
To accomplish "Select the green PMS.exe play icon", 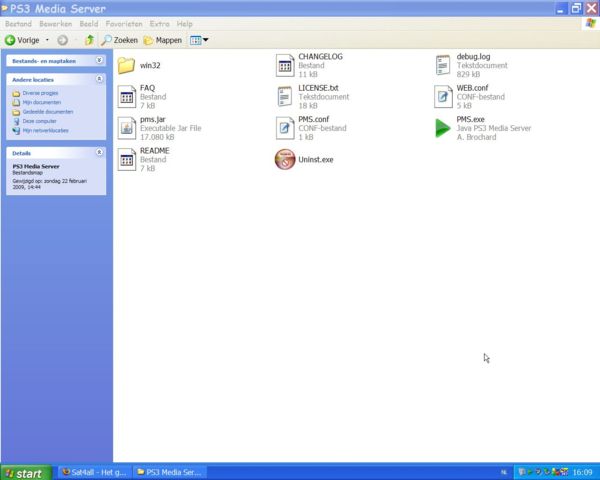I will pyautogui.click(x=443, y=128).
